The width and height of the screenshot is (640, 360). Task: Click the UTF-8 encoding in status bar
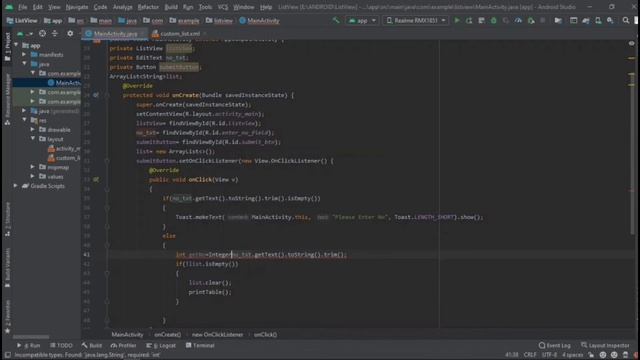pos(549,355)
